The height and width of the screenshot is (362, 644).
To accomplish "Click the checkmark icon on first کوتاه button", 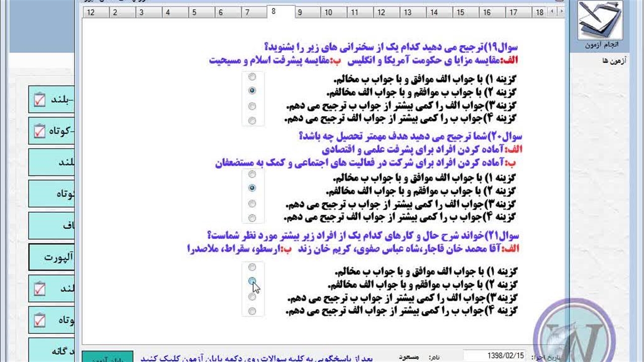I will [x=40, y=131].
